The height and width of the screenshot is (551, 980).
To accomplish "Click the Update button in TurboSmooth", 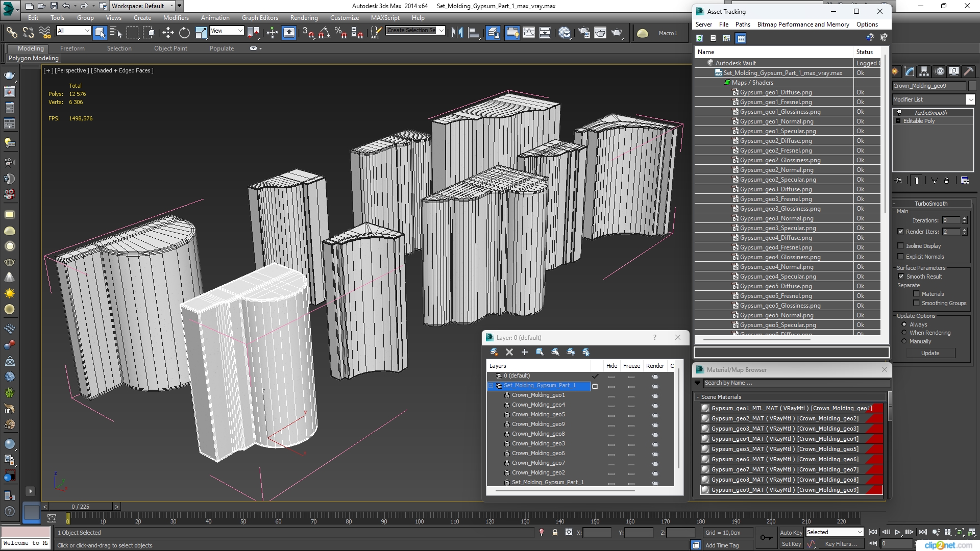I will pos(930,353).
